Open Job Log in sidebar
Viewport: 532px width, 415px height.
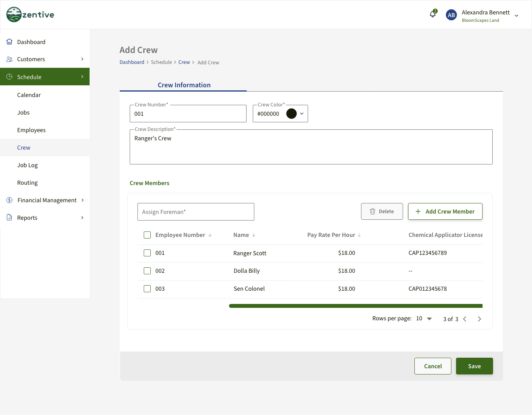pos(27,165)
